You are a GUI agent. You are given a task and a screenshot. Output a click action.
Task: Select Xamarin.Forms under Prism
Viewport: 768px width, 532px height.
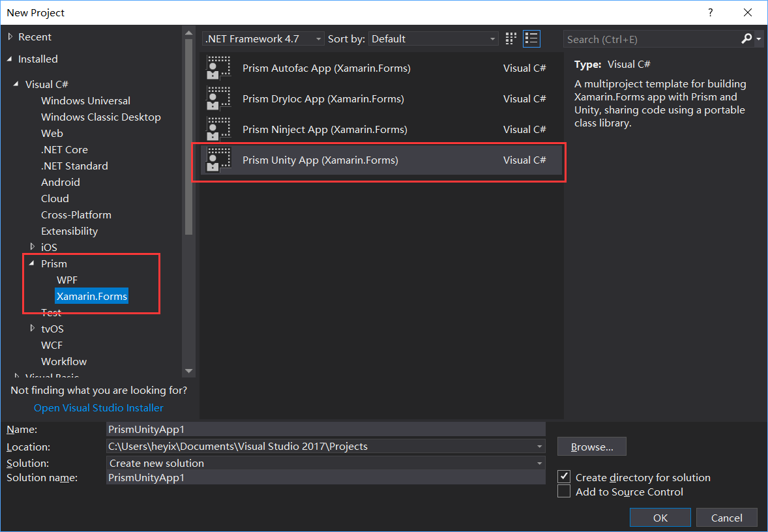pyautogui.click(x=91, y=296)
